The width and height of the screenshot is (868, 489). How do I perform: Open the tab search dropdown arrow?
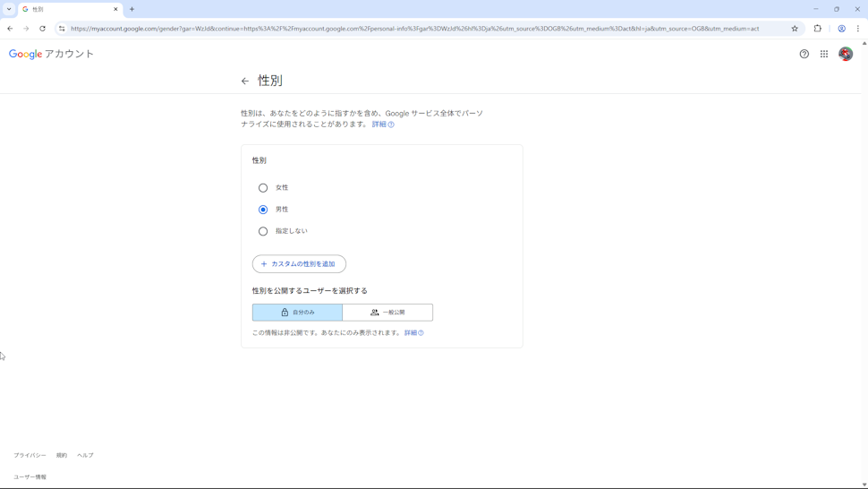click(x=9, y=9)
